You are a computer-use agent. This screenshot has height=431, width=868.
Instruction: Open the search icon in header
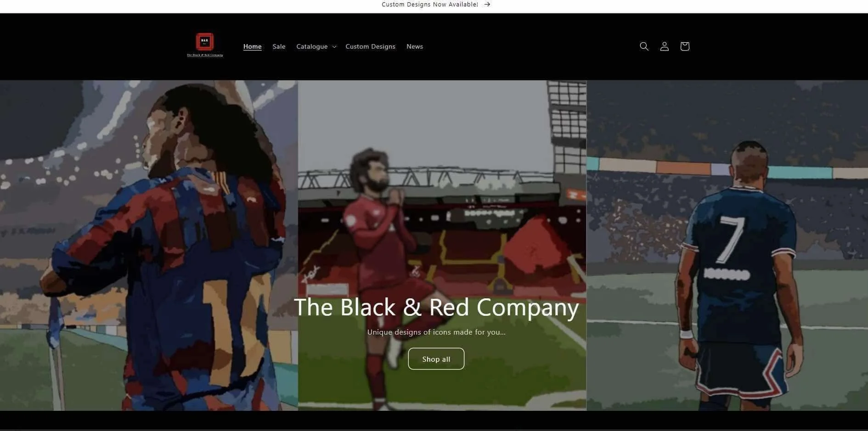(644, 46)
